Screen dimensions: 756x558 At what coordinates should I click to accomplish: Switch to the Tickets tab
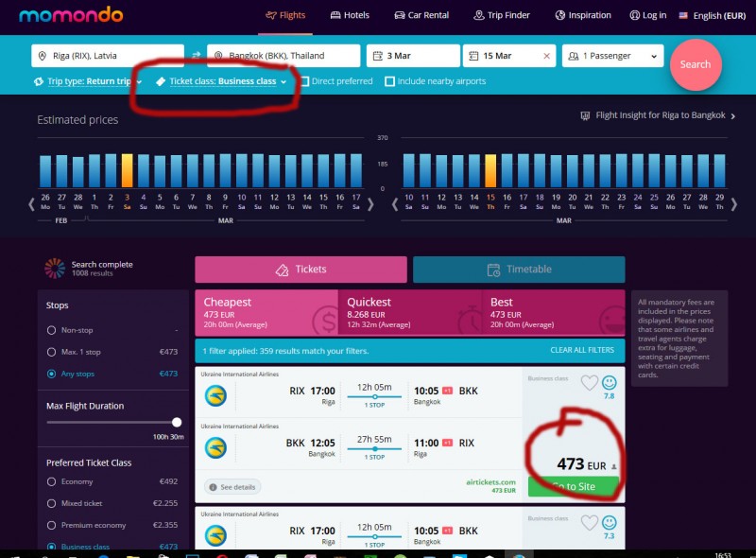click(301, 270)
